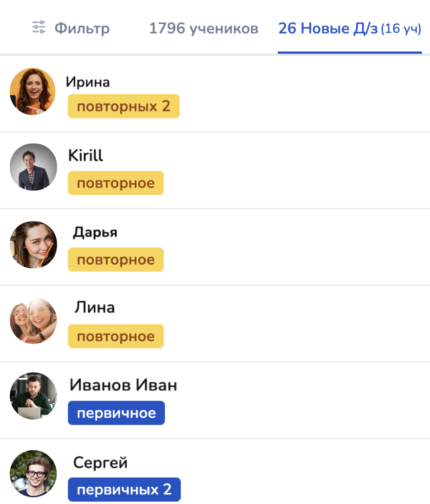The height and width of the screenshot is (504, 430).
Task: Switch to the 1796 учеников tab
Action: click(203, 29)
